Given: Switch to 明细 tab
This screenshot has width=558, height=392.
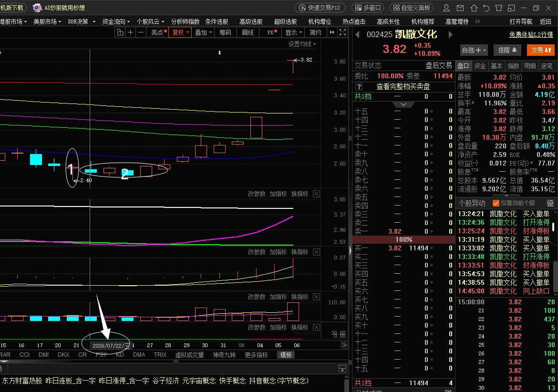Looking at the screenshot, I should tap(530, 66).
